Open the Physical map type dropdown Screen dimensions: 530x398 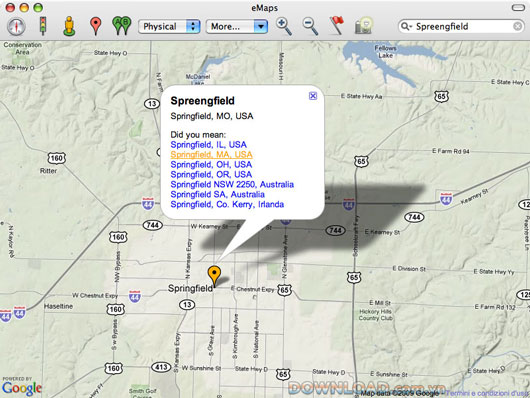[x=169, y=26]
